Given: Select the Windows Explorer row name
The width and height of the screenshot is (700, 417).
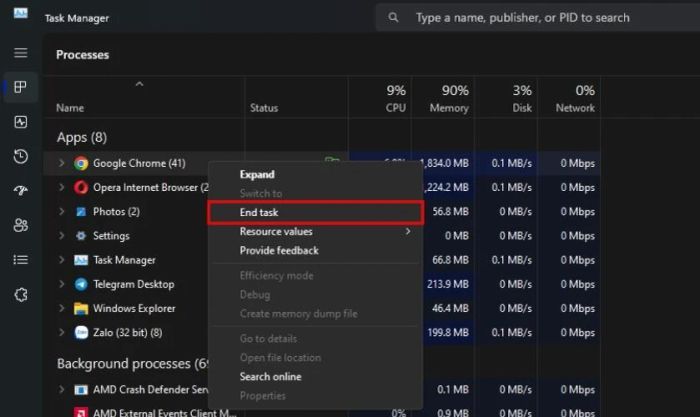Looking at the screenshot, I should (x=134, y=309).
